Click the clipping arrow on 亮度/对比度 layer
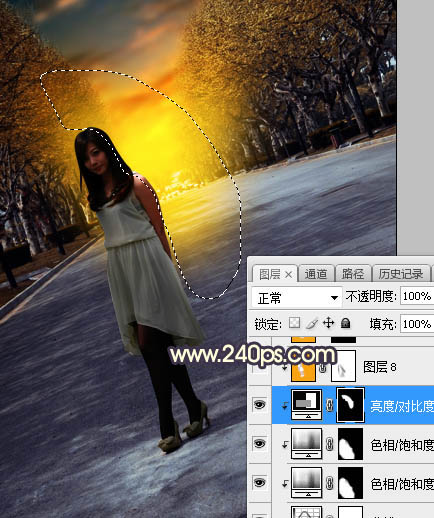 pos(285,406)
